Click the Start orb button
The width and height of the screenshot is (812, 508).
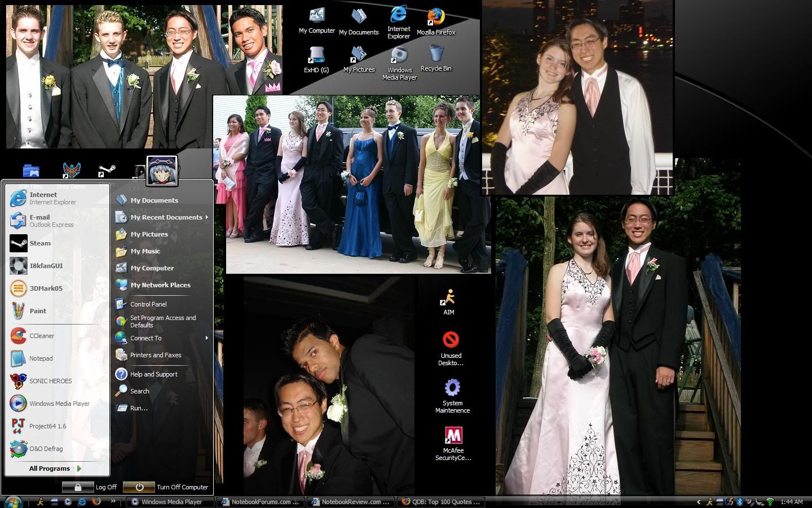tap(14, 502)
